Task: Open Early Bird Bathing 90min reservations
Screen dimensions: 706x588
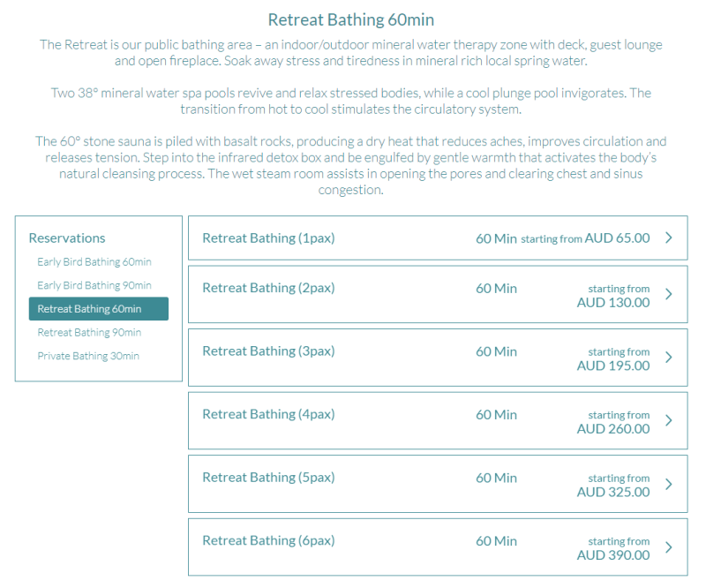Action: click(94, 285)
